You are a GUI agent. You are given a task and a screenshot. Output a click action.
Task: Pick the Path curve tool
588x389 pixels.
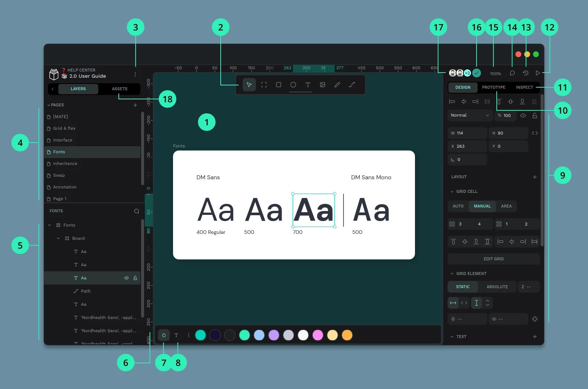352,85
